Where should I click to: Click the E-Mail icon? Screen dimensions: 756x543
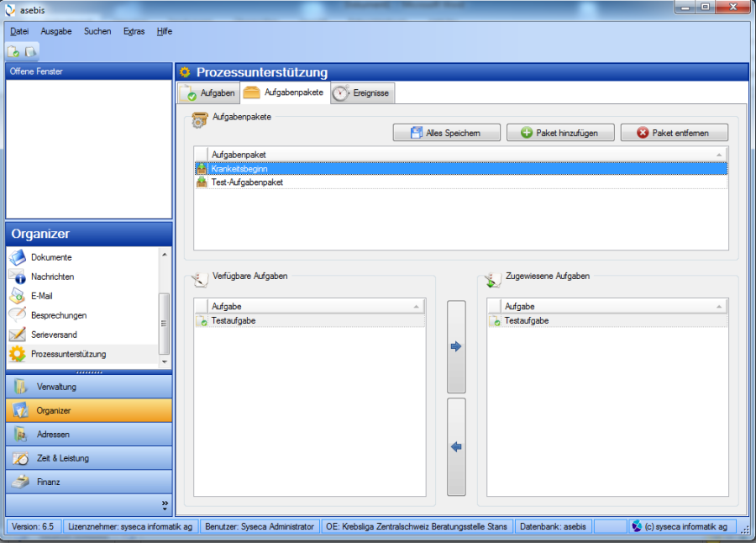click(x=18, y=296)
